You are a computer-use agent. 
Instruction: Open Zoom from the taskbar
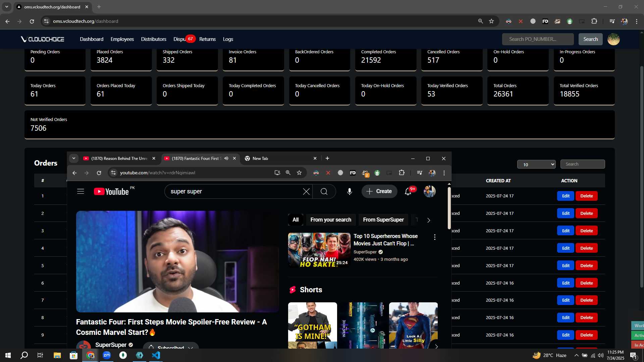tap(107, 355)
